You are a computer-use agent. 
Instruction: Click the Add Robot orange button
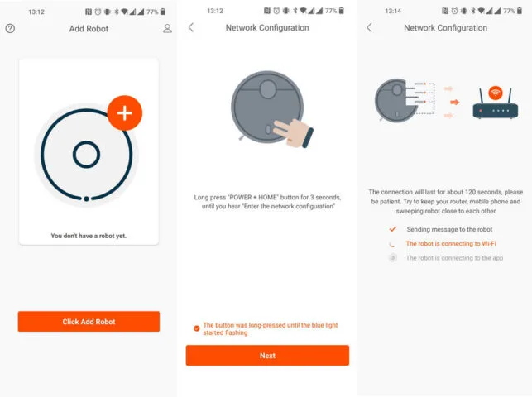(x=89, y=322)
